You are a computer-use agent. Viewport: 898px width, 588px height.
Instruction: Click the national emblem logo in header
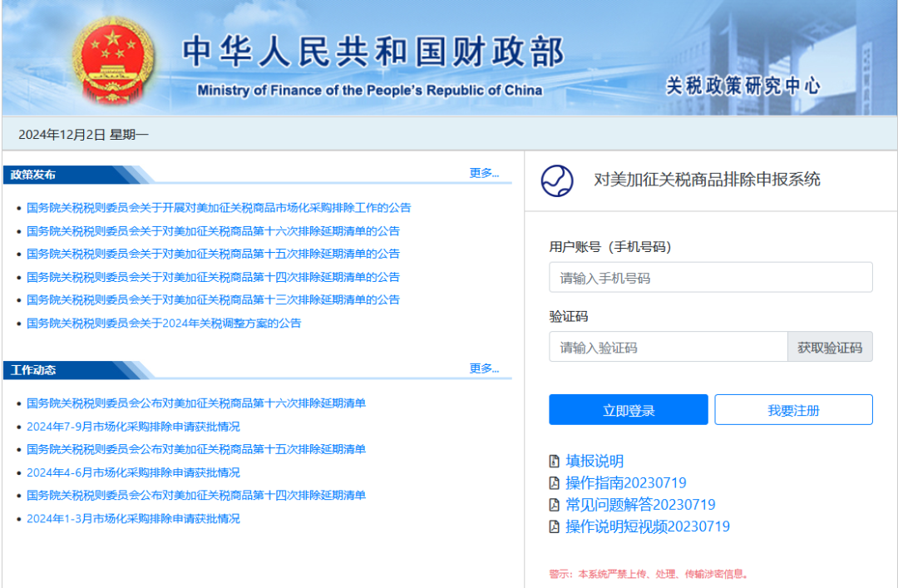pos(113,60)
